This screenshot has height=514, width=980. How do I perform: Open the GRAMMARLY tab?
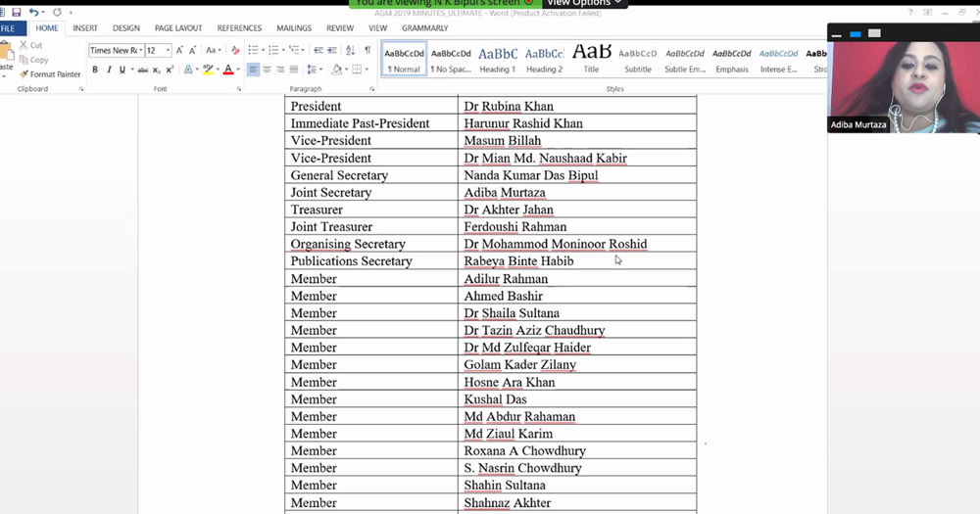(425, 28)
